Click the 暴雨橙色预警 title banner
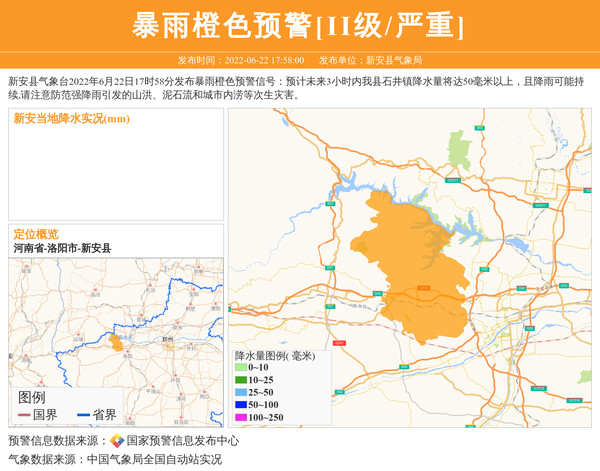 click(x=299, y=25)
